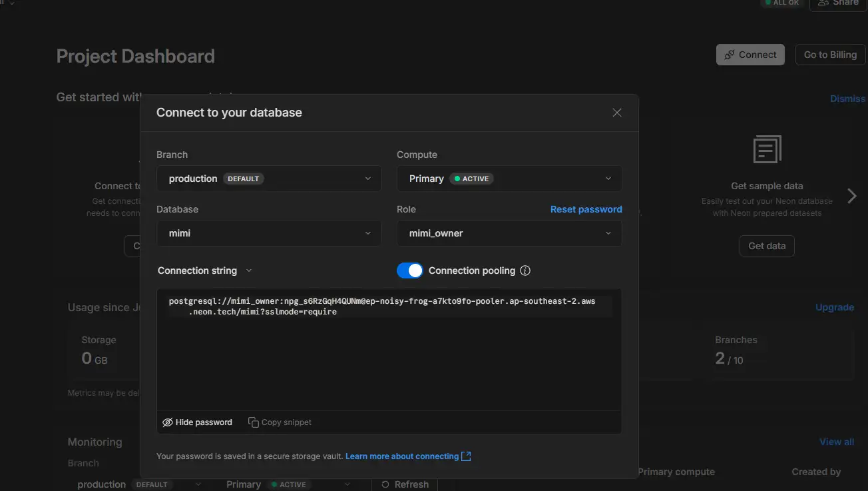Open the Role dropdown showing mimi_owner

pyautogui.click(x=509, y=233)
